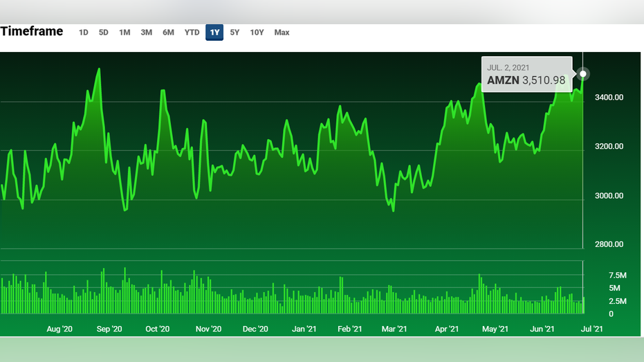
Task: Click the active 1Y timeframe button
Action: point(214,33)
